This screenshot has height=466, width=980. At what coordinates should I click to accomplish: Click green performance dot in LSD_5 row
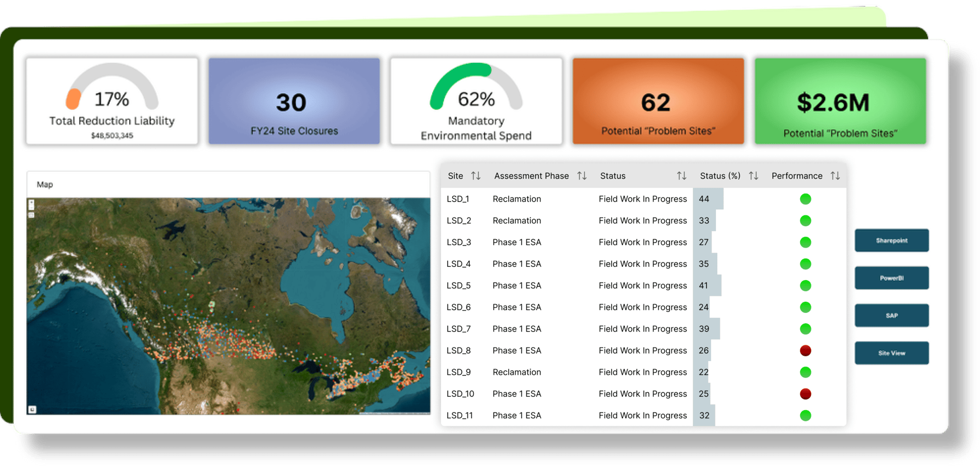coord(806,285)
